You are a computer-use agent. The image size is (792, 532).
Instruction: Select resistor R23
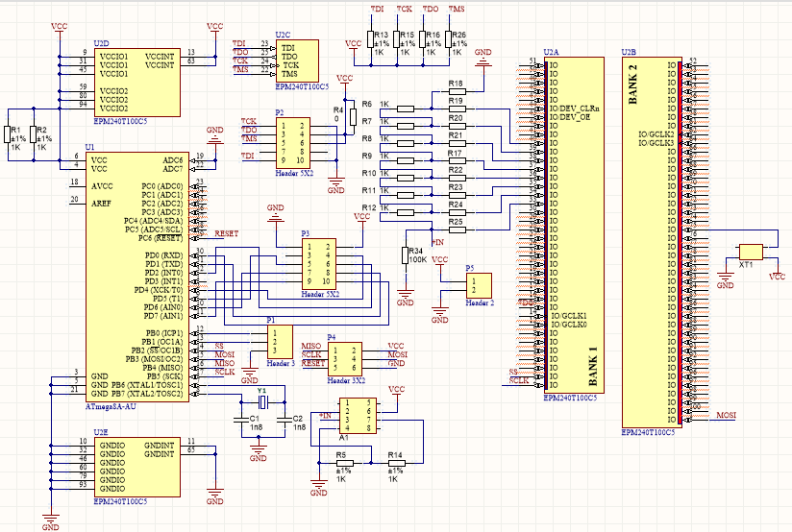coord(458,195)
